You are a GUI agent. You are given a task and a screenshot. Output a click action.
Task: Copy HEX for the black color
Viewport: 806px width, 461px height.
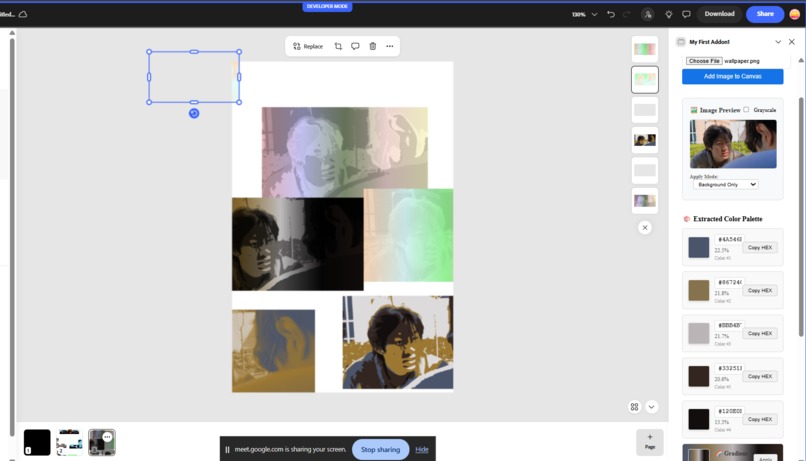pyautogui.click(x=760, y=419)
